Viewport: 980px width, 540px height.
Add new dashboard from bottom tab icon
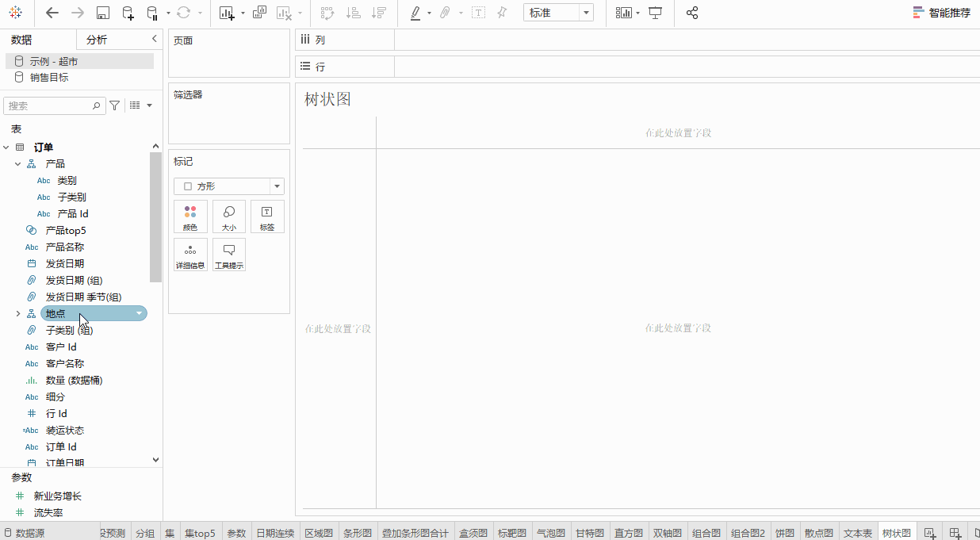pos(956,533)
